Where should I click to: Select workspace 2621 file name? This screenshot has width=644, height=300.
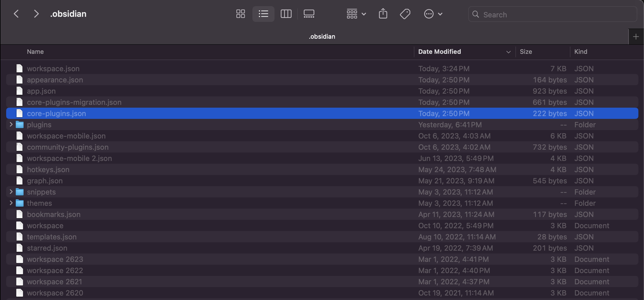pyautogui.click(x=54, y=282)
